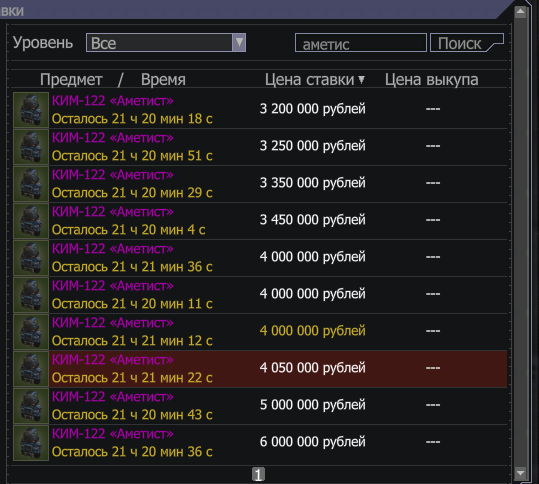
Task: Click the Время column header
Action: point(163,80)
